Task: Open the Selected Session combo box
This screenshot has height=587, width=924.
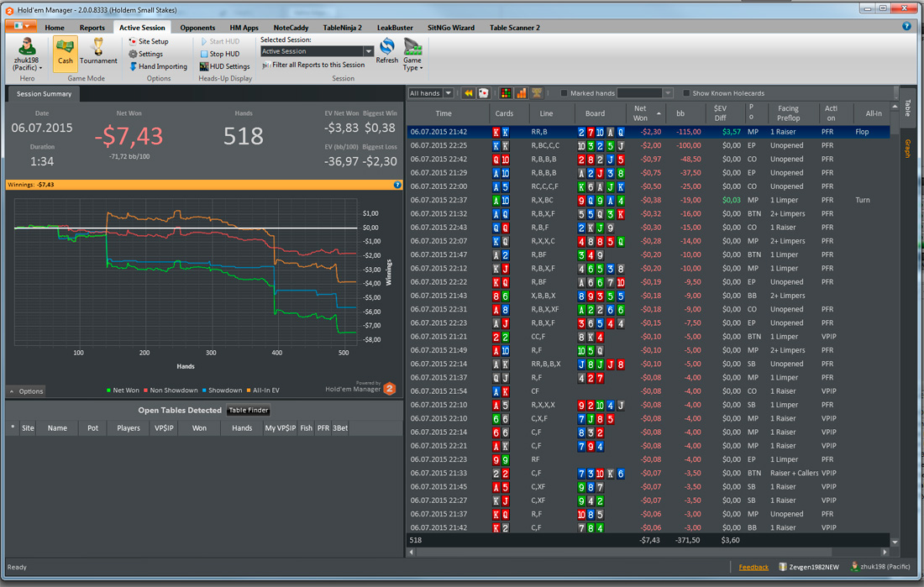Action: click(x=317, y=51)
